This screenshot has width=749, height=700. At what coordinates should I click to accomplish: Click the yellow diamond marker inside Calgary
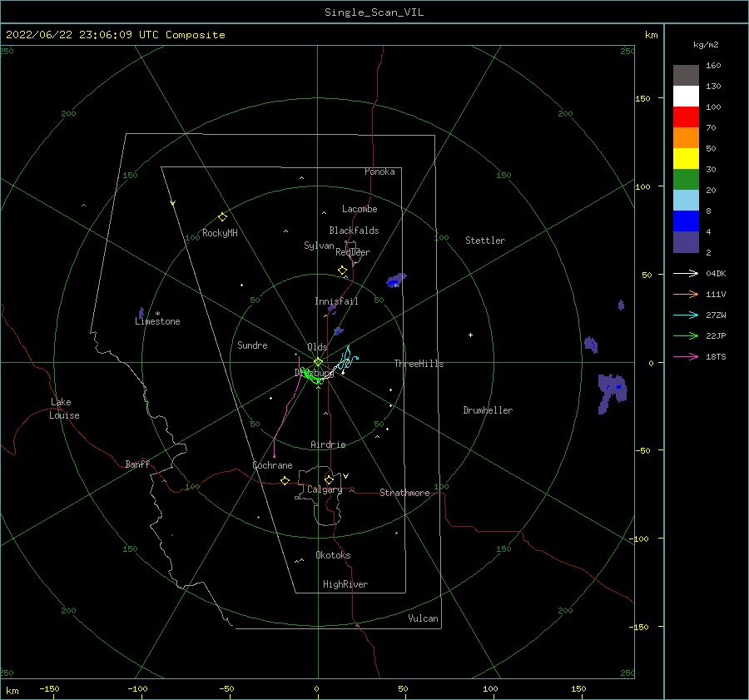[329, 479]
